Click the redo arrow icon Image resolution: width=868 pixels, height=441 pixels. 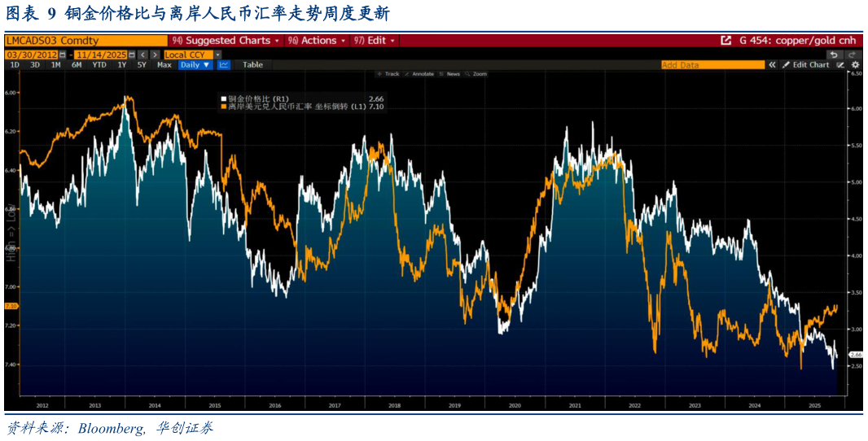[x=853, y=55]
